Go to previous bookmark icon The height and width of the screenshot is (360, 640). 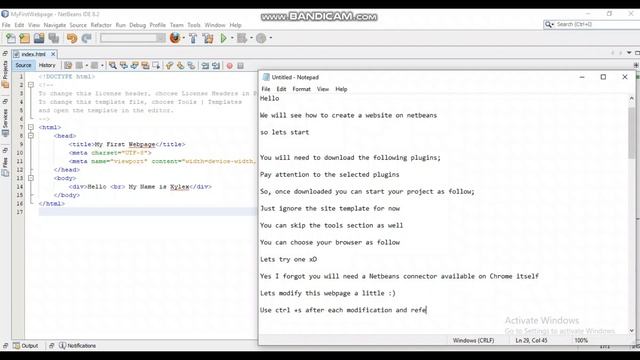click(x=169, y=65)
